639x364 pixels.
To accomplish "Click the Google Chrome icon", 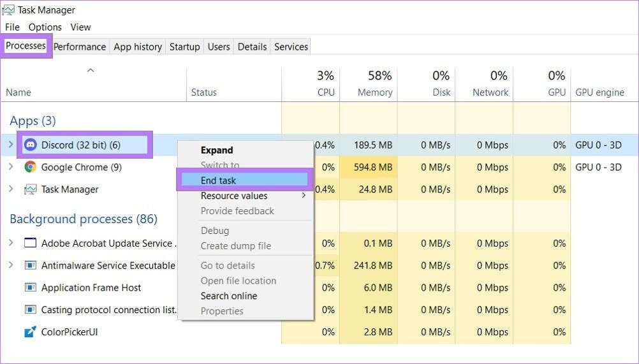I will click(x=30, y=167).
